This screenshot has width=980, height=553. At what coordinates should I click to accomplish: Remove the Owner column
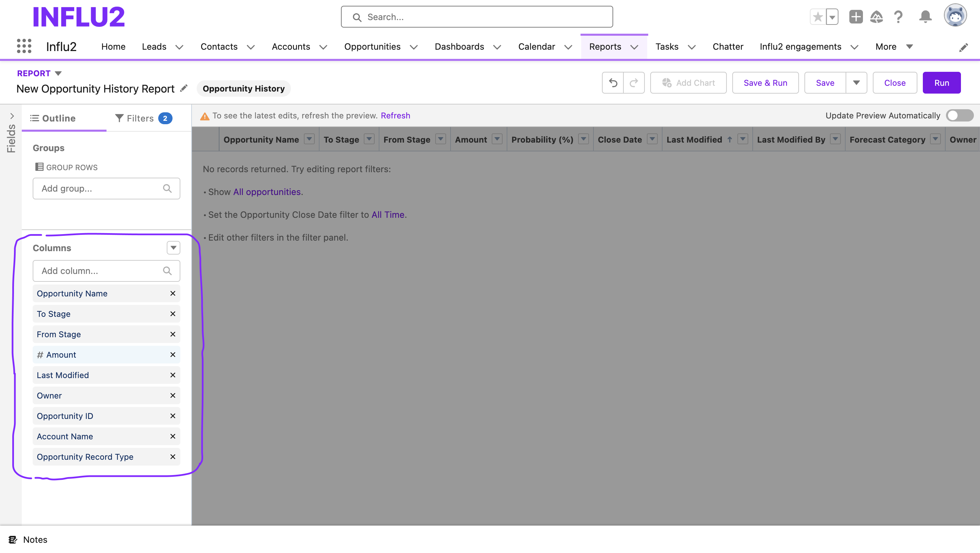click(x=173, y=395)
